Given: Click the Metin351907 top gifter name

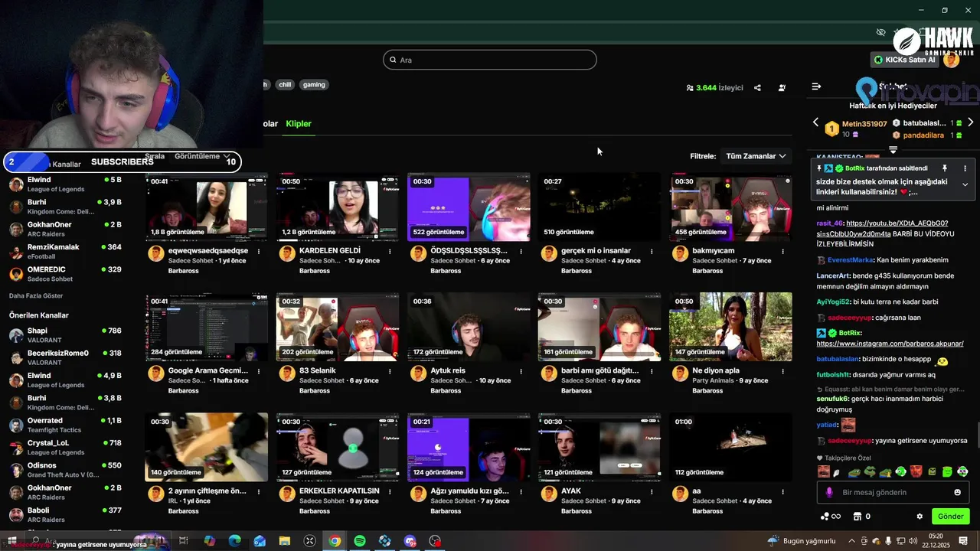Looking at the screenshot, I should point(864,124).
